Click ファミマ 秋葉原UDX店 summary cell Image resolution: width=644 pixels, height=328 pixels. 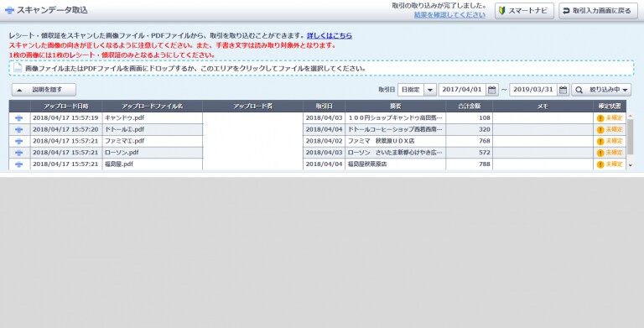396,141
